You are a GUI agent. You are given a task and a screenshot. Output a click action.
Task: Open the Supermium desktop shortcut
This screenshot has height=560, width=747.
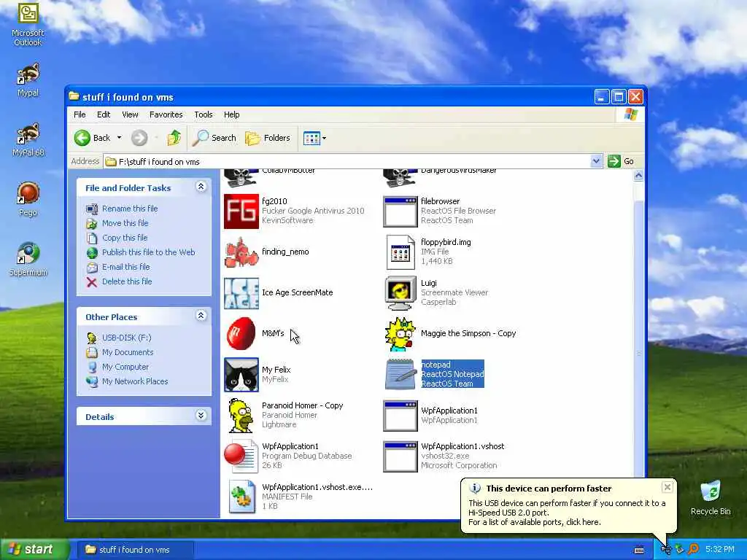pyautogui.click(x=28, y=259)
